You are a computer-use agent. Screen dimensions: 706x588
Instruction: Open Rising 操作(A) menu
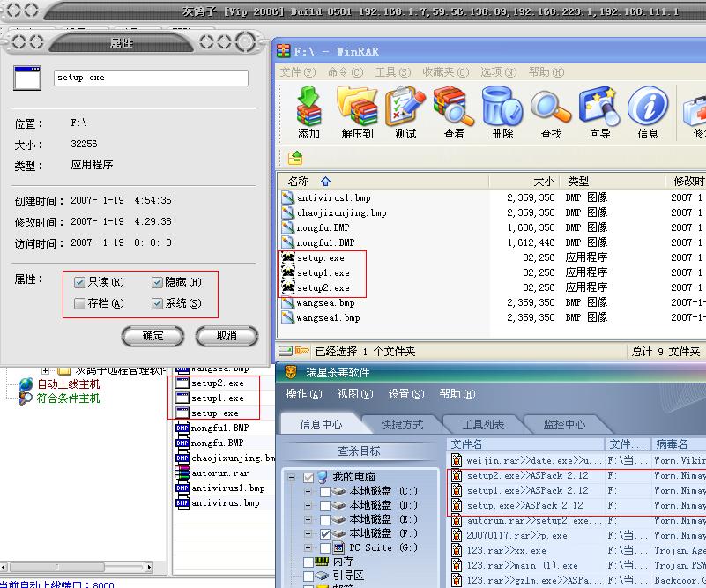click(304, 394)
